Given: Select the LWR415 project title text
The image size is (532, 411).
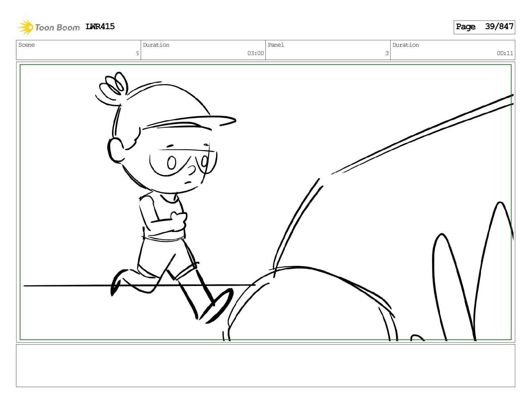Looking at the screenshot, I should (100, 27).
